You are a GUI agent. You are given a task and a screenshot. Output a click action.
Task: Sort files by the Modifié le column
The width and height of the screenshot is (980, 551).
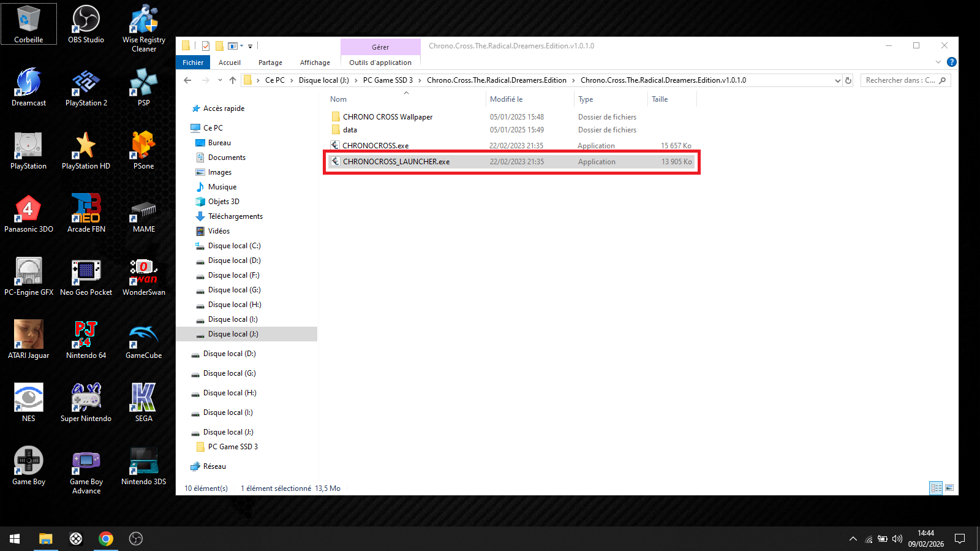click(506, 99)
